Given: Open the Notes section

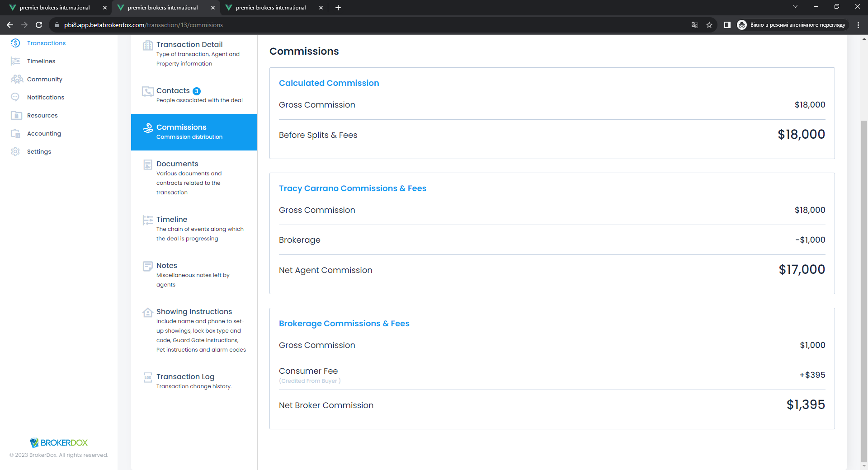Looking at the screenshot, I should (194, 275).
